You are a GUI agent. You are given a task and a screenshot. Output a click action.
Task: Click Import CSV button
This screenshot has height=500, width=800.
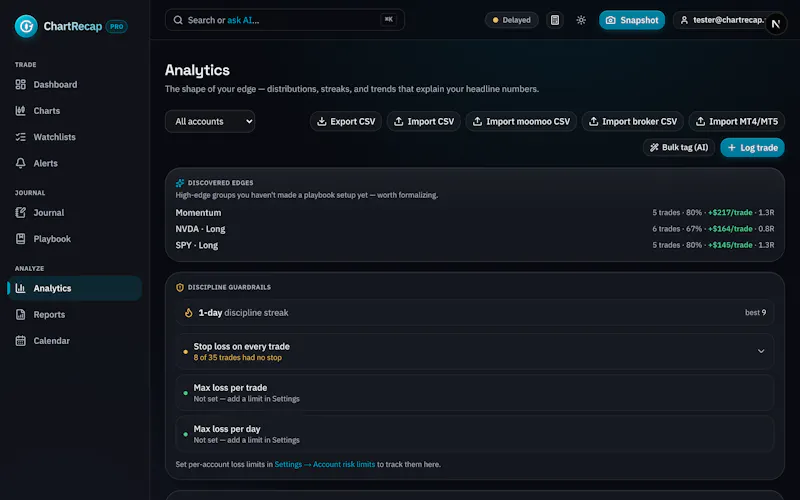coord(424,121)
